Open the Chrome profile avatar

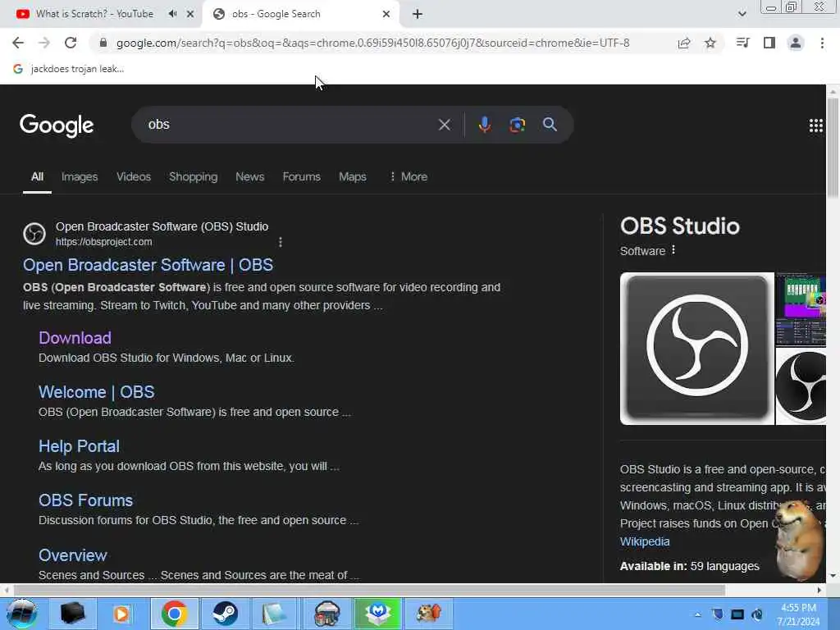point(796,43)
